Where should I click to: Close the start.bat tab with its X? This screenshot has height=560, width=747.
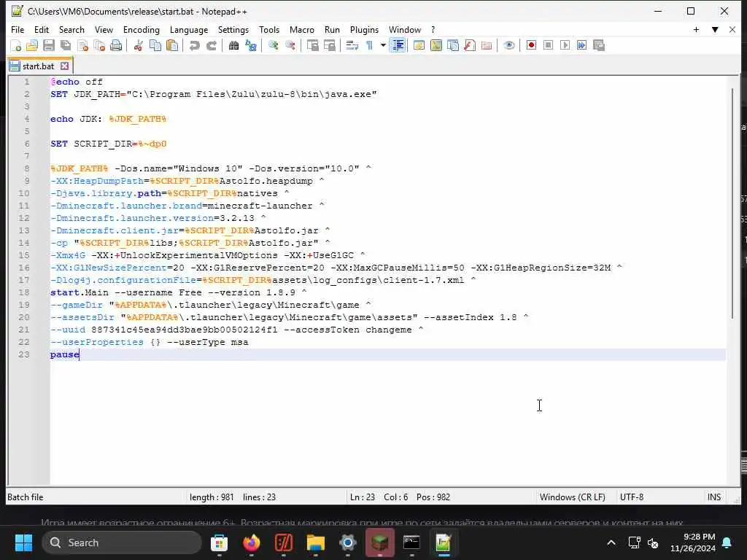tap(65, 66)
